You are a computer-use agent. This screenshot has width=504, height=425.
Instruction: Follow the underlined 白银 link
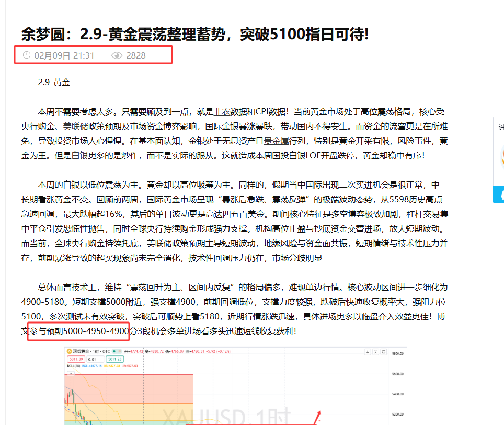pos(79,156)
